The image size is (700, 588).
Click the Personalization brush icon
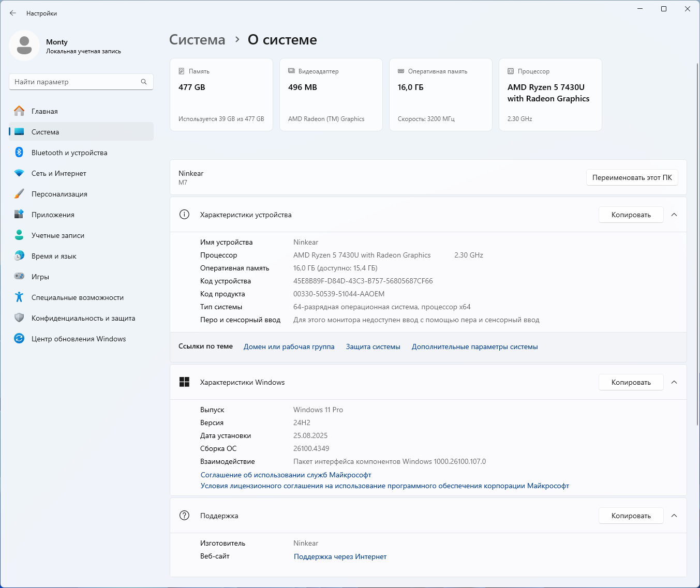click(x=19, y=194)
